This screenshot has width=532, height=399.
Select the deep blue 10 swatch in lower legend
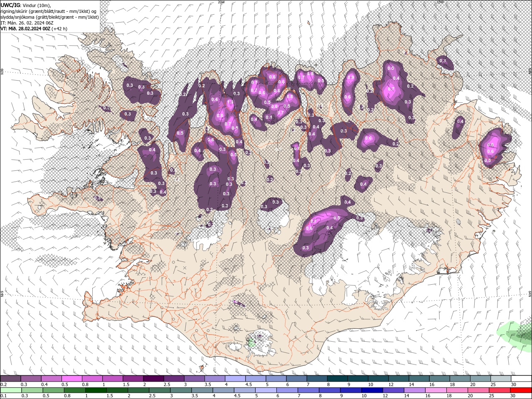tap(372, 390)
